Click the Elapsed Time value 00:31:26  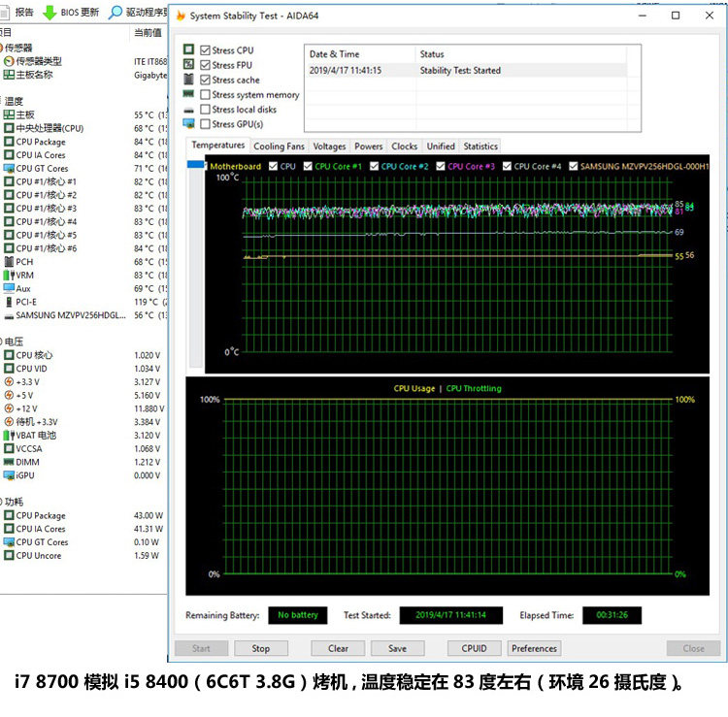612,615
